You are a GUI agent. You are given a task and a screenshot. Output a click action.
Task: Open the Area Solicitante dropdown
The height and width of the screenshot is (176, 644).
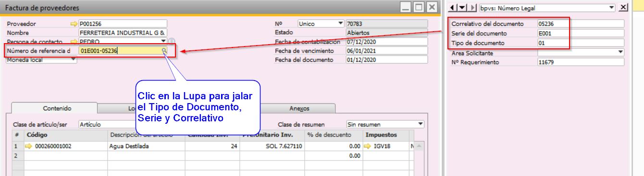click(620, 52)
